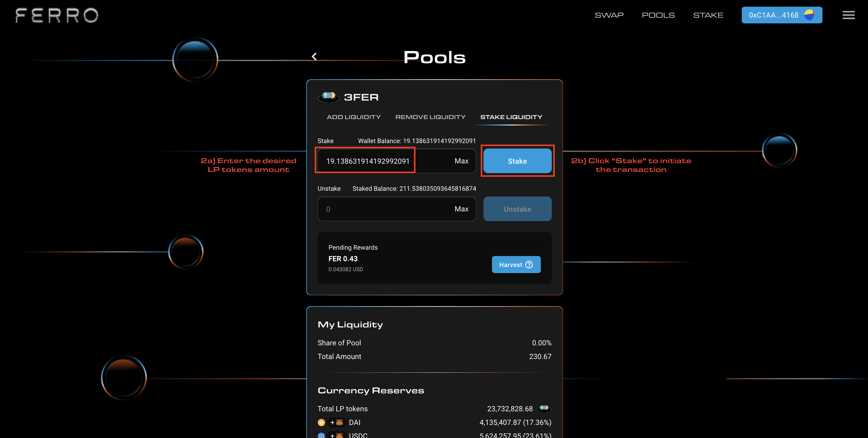This screenshot has height=438, width=868.
Task: Open the POOLS page
Action: pyautogui.click(x=658, y=15)
